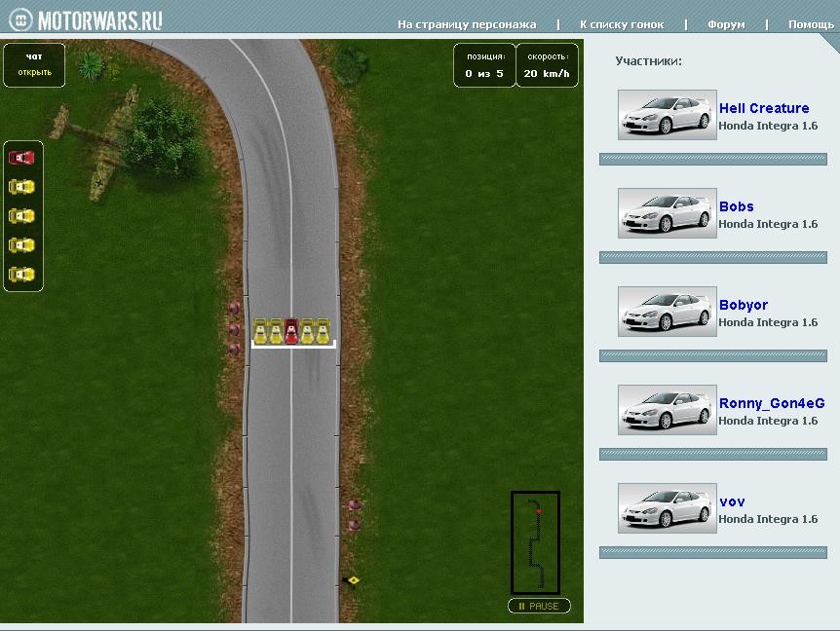This screenshot has width=840, height=631.
Task: Open the character page link
Action: (x=467, y=24)
